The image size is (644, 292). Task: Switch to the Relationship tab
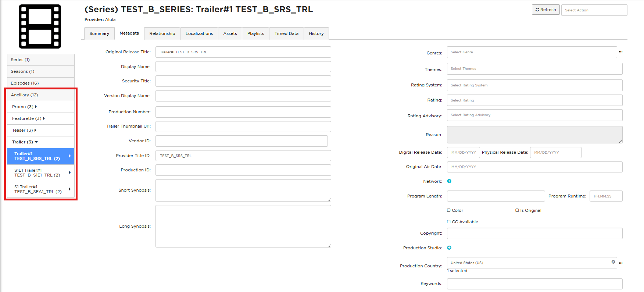click(x=162, y=33)
